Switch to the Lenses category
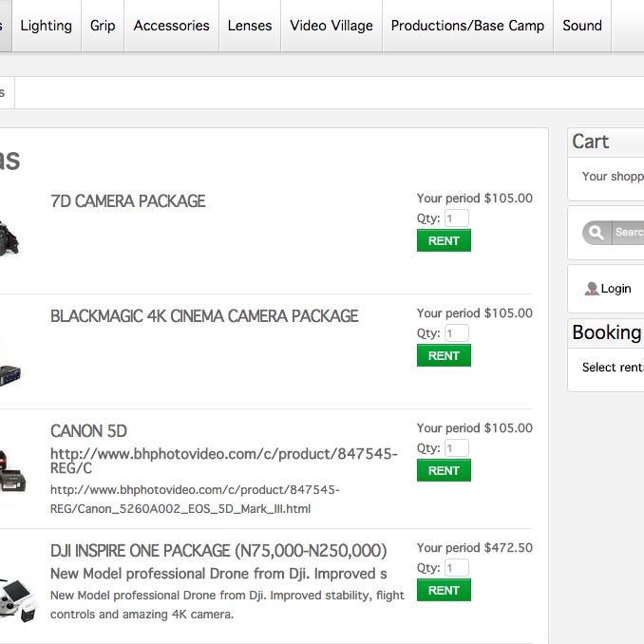This screenshot has height=644, width=644. tap(250, 26)
